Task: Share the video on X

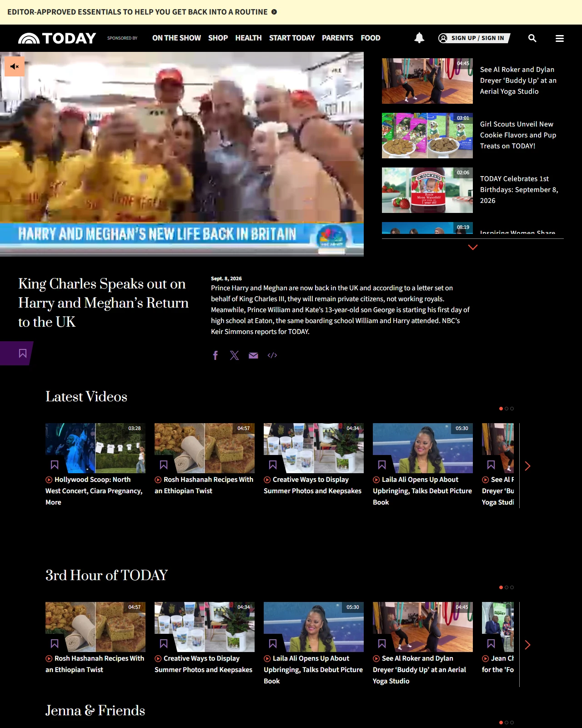Action: [234, 355]
